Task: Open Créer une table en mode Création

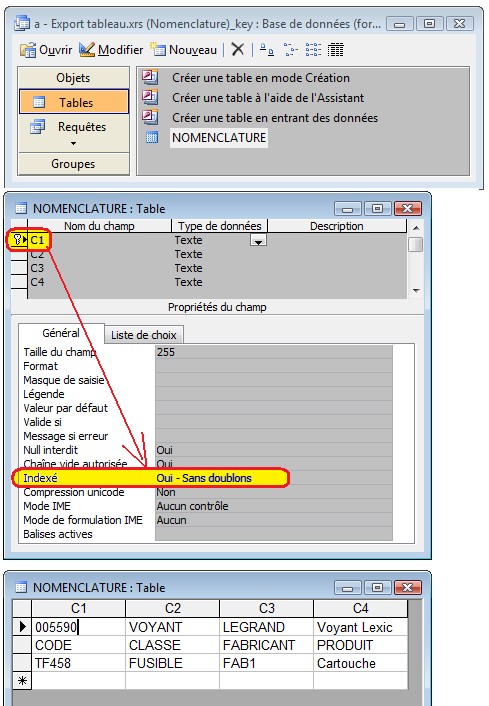Action: click(261, 78)
